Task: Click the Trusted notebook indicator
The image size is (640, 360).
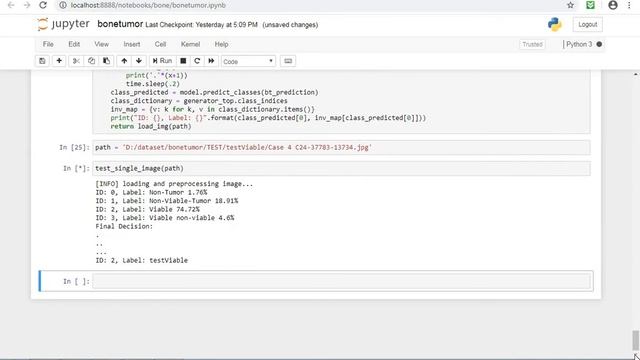Action: [532, 44]
